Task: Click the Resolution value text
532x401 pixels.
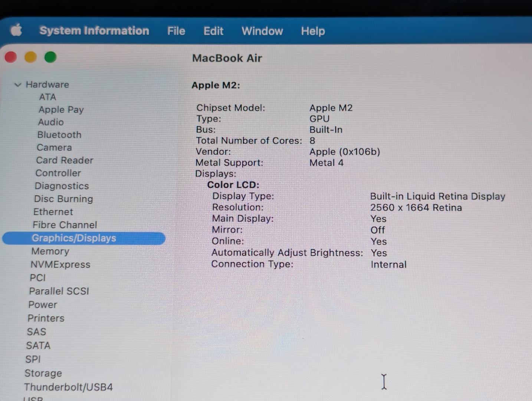Action: [x=416, y=208]
